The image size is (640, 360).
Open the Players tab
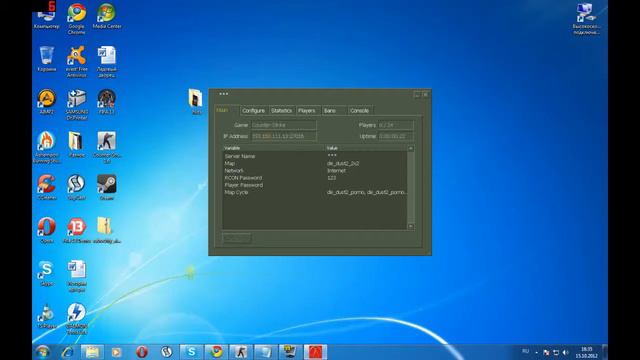click(307, 111)
